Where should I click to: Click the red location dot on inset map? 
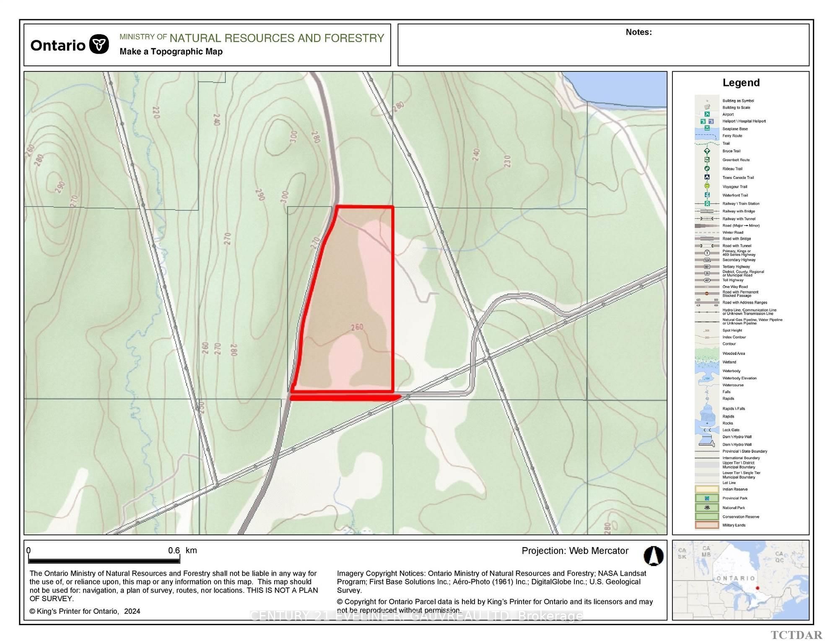point(758,588)
